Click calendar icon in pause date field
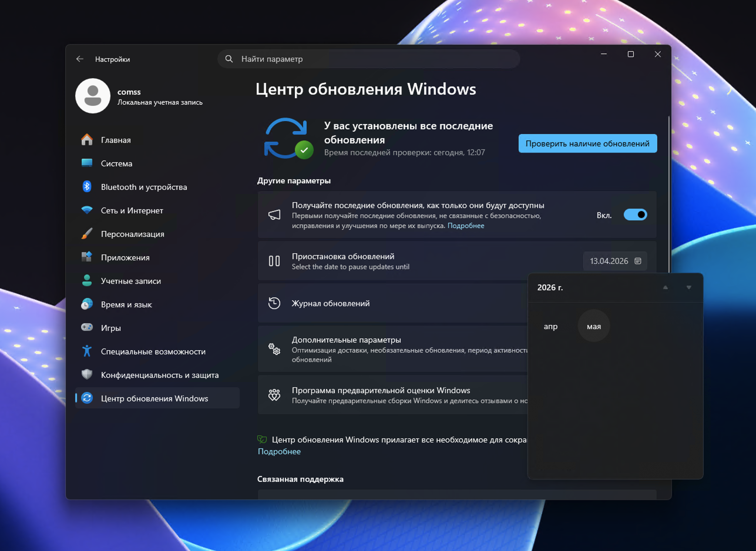This screenshot has height=551, width=756. click(638, 261)
